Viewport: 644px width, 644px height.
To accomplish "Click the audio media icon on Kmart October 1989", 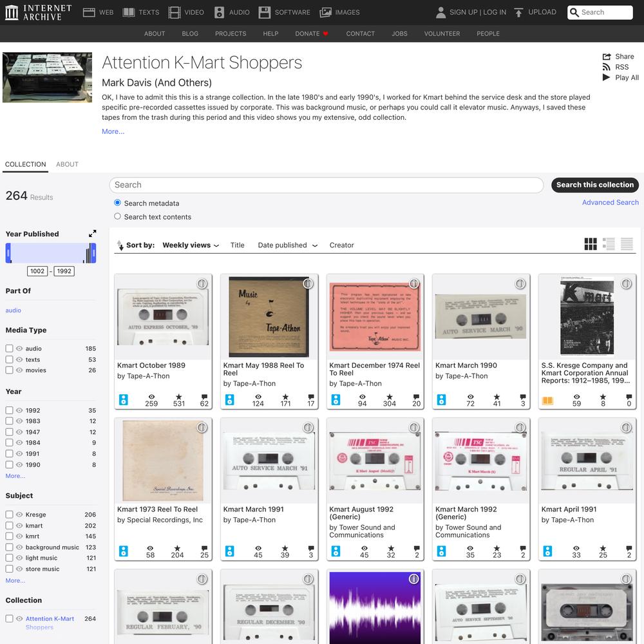I will (123, 400).
